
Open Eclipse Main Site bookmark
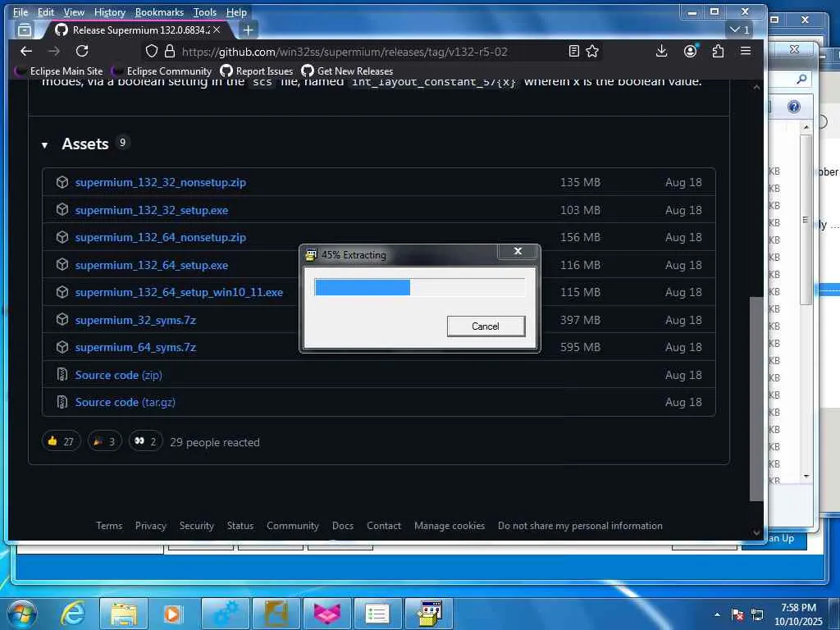[58, 71]
